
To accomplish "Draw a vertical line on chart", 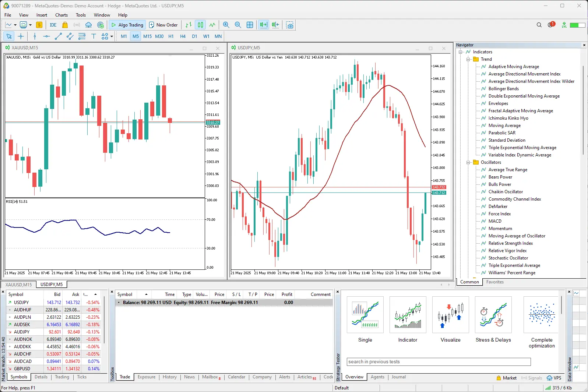I will click(35, 36).
